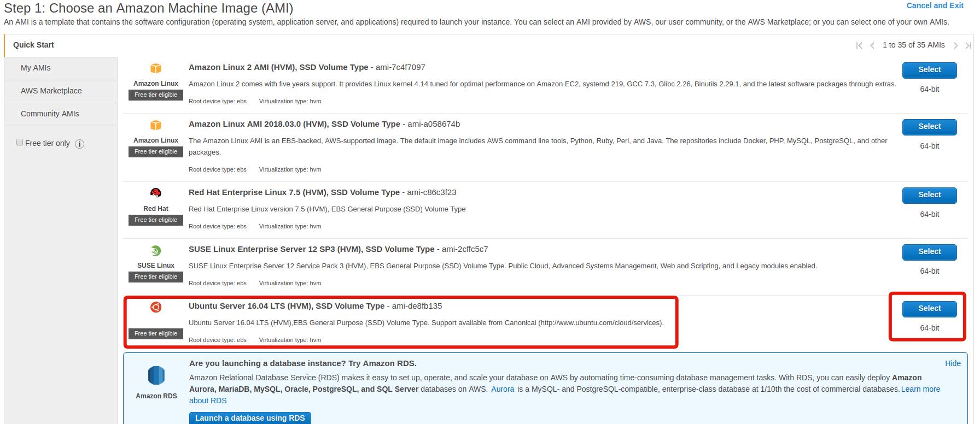
Task: Click SUSE Linux Enterprise Server 12 SP3 title
Action: click(311, 249)
